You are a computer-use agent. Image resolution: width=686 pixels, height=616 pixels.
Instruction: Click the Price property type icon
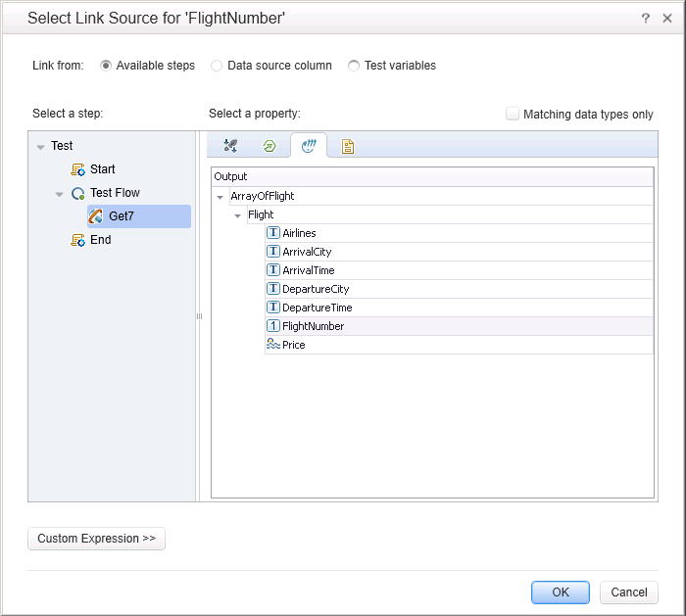pos(273,345)
